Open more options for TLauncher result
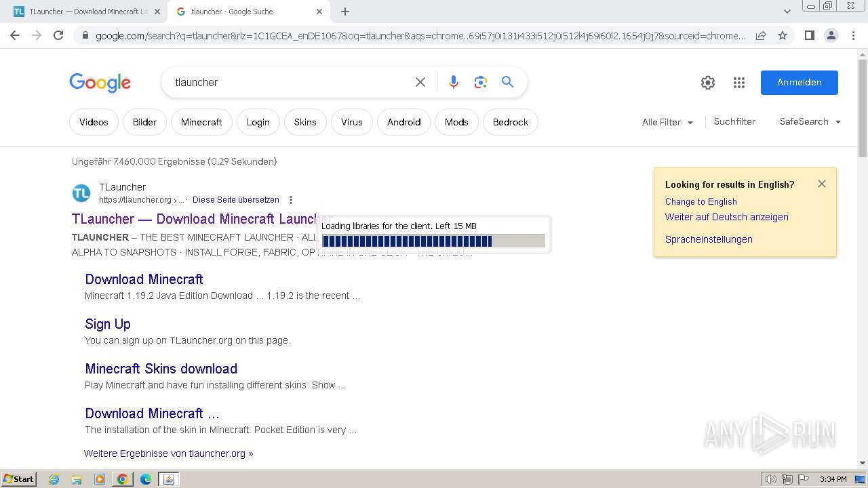This screenshot has width=868, height=488. [291, 200]
